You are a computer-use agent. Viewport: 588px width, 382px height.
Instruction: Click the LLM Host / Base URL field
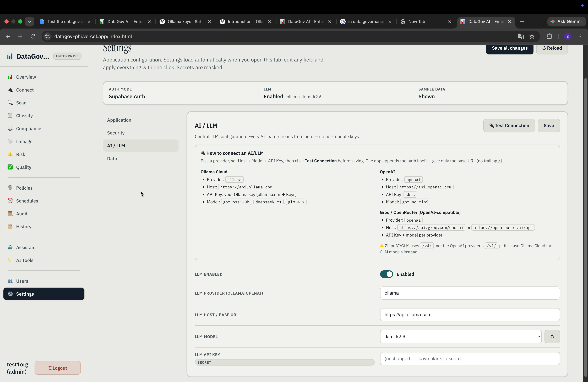click(470, 315)
